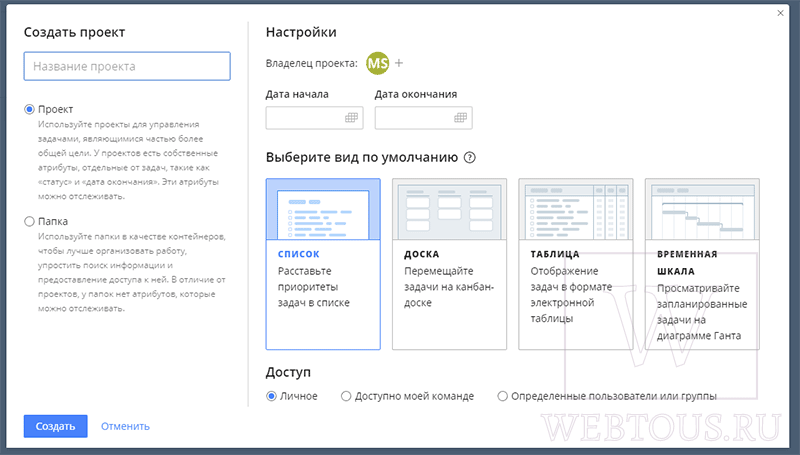Click the Создать button
800x455 pixels.
tap(56, 426)
